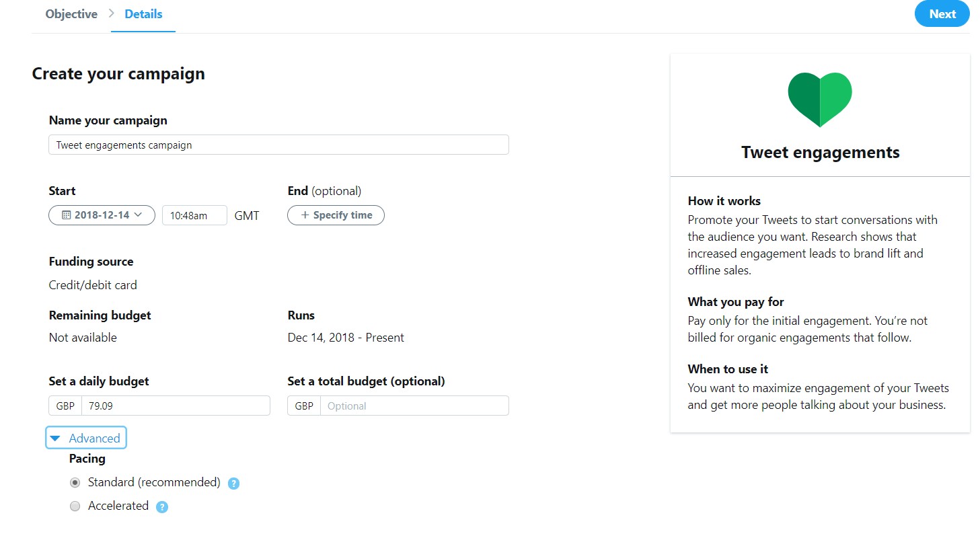Edit the campaign name field
The height and width of the screenshot is (536, 980).
click(x=278, y=145)
